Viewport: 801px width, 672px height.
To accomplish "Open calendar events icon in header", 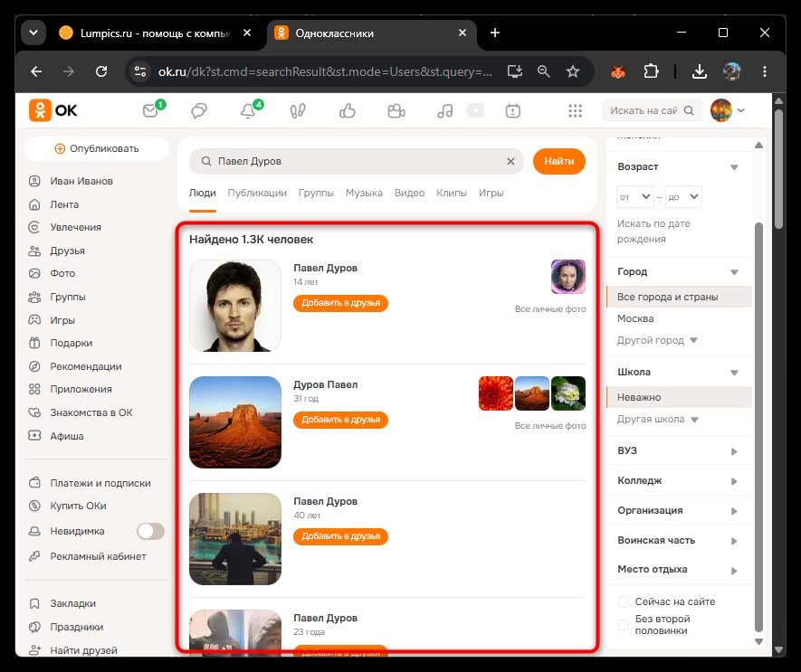I will pyautogui.click(x=513, y=111).
